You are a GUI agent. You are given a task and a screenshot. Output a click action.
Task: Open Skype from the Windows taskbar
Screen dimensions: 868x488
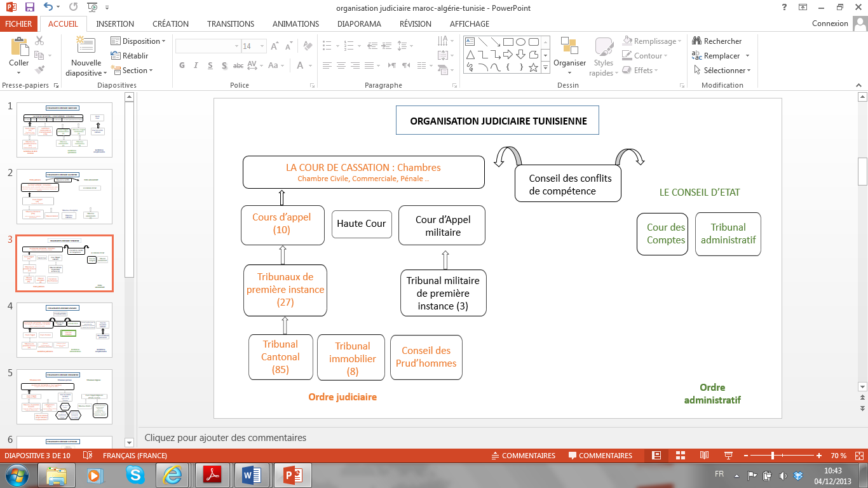coord(135,475)
